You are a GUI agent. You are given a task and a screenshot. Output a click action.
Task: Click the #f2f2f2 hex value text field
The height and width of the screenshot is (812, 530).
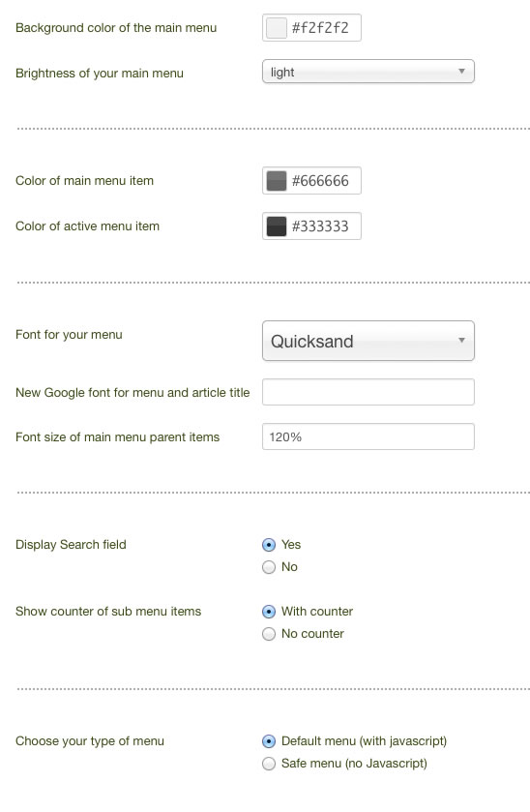pyautogui.click(x=320, y=27)
